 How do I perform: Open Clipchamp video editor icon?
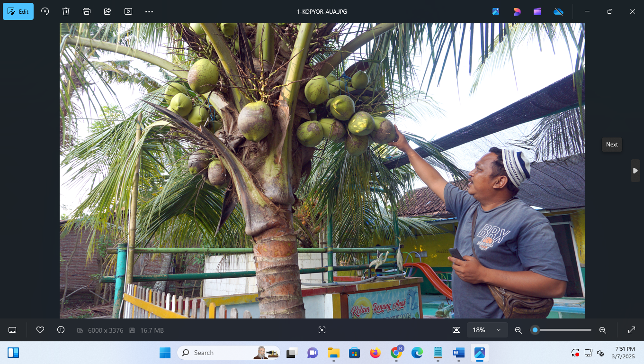[x=537, y=11]
